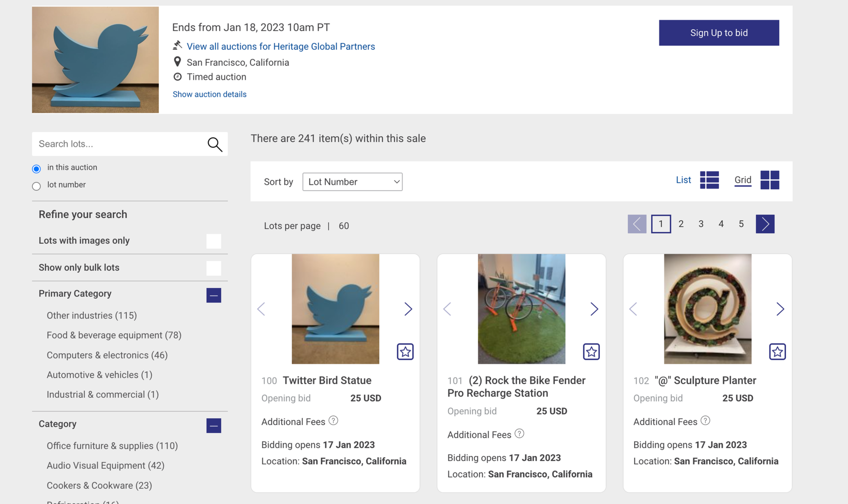Show next image of "@" Sculpture Planter
This screenshot has height=504, width=848.
coord(780,309)
